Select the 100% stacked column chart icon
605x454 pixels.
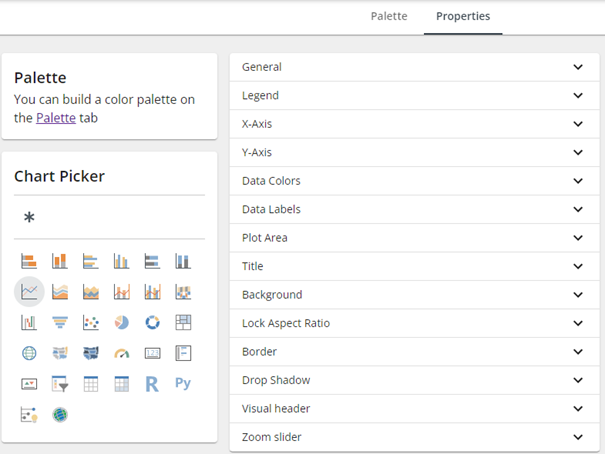tap(183, 261)
